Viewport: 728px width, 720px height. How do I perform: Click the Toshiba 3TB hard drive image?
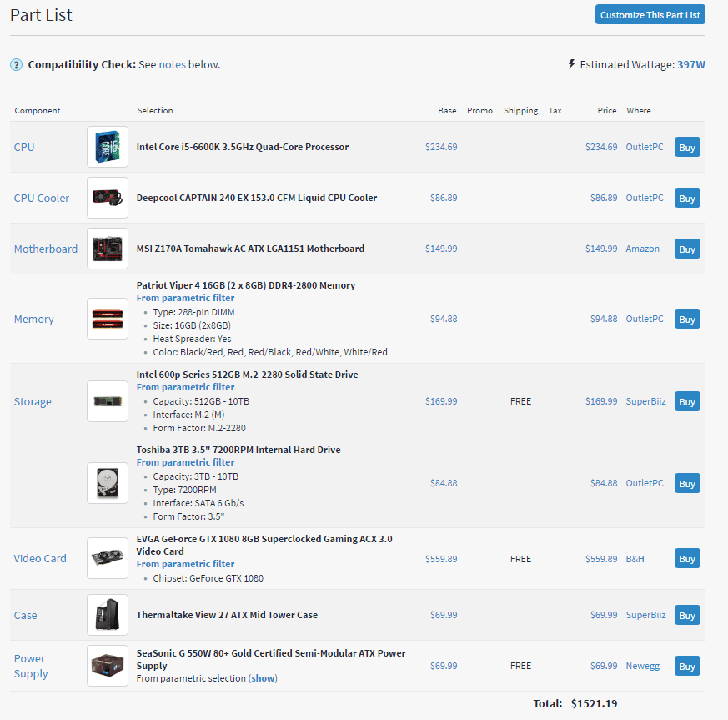click(x=108, y=483)
